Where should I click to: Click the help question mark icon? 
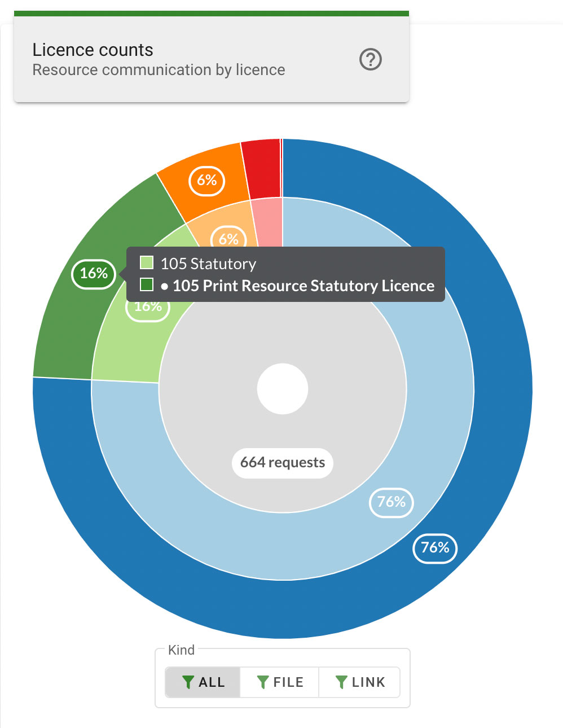point(371,59)
